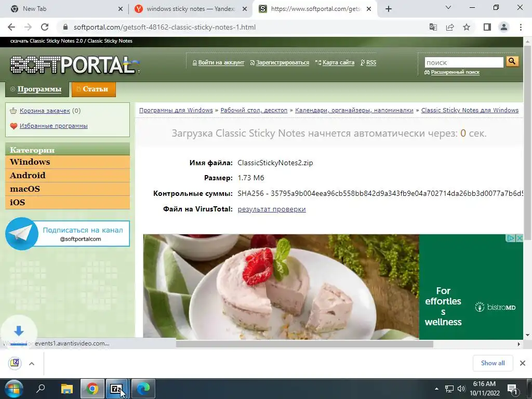Click Календари, органайзеры, напоминалки breadcrumb
The width and height of the screenshot is (532, 399).
coord(354,110)
